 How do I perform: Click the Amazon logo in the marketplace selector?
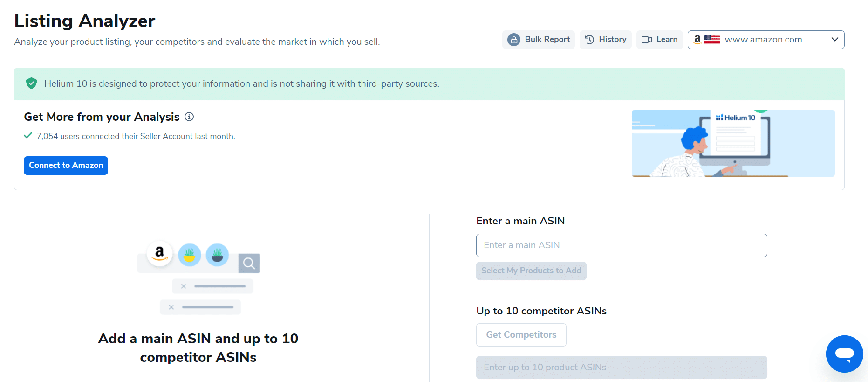pyautogui.click(x=697, y=40)
